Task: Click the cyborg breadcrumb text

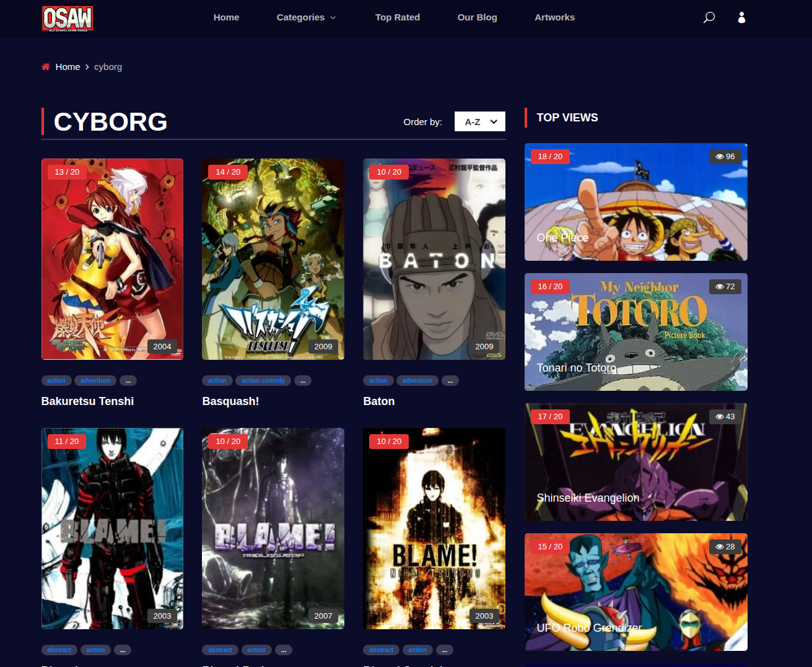Action: (108, 67)
